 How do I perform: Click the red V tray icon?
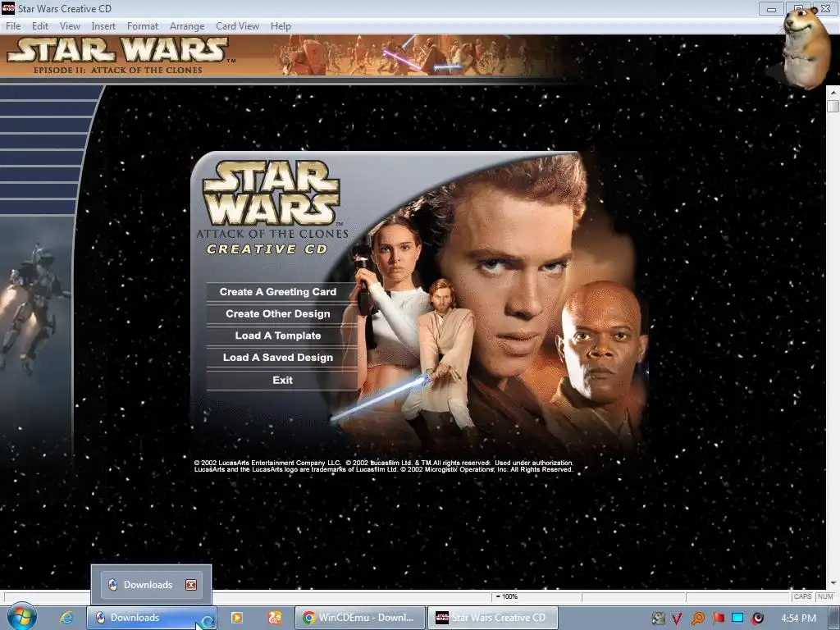point(677,619)
